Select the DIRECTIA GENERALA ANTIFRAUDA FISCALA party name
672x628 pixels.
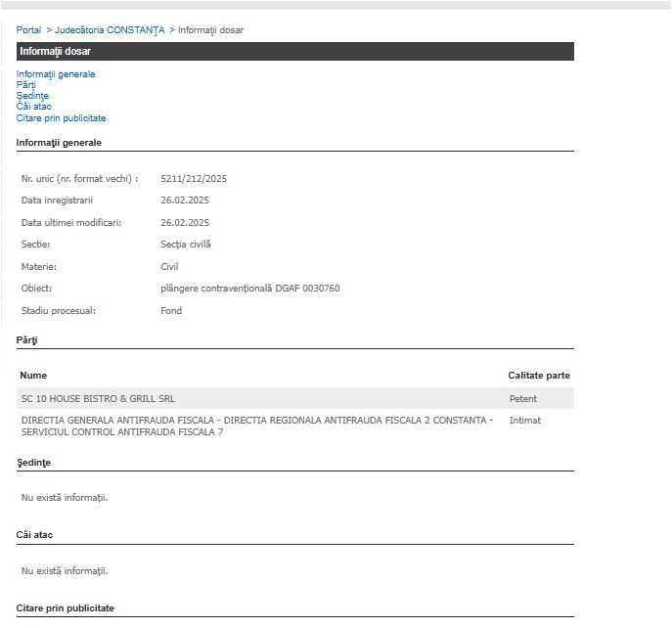tap(257, 426)
